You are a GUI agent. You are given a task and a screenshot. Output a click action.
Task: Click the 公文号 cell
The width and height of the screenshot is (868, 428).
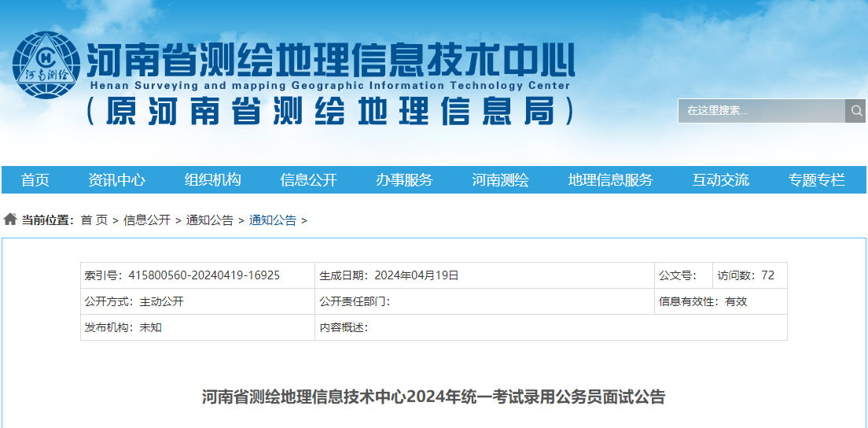coord(684,275)
